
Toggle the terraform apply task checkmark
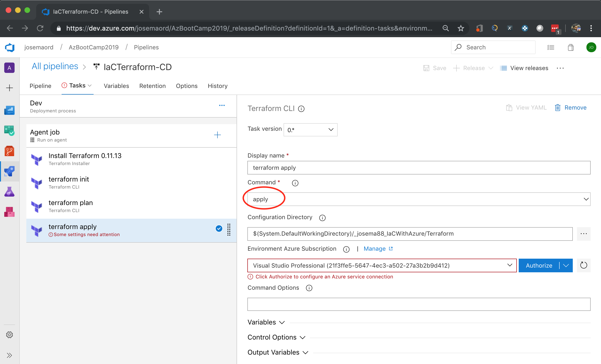(x=219, y=229)
